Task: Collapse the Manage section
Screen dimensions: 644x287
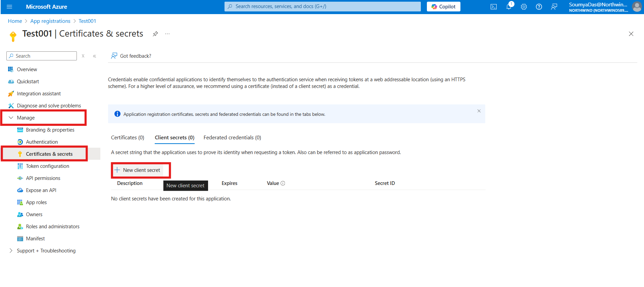Action: 11,118
